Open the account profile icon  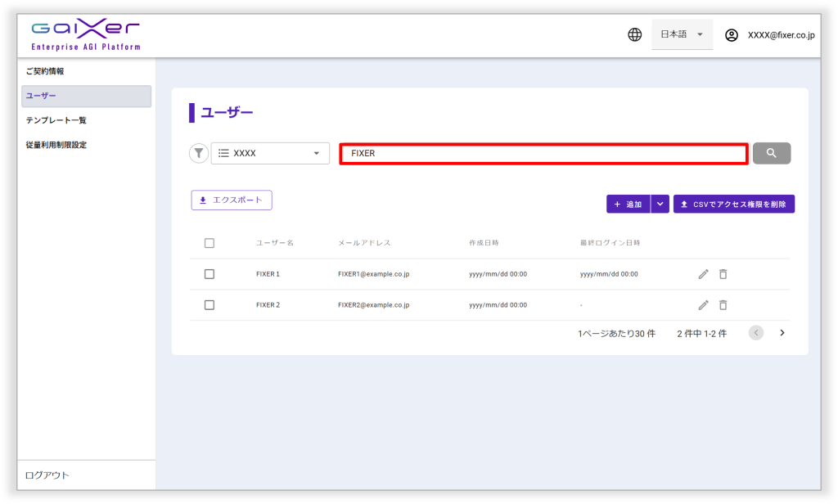click(732, 35)
